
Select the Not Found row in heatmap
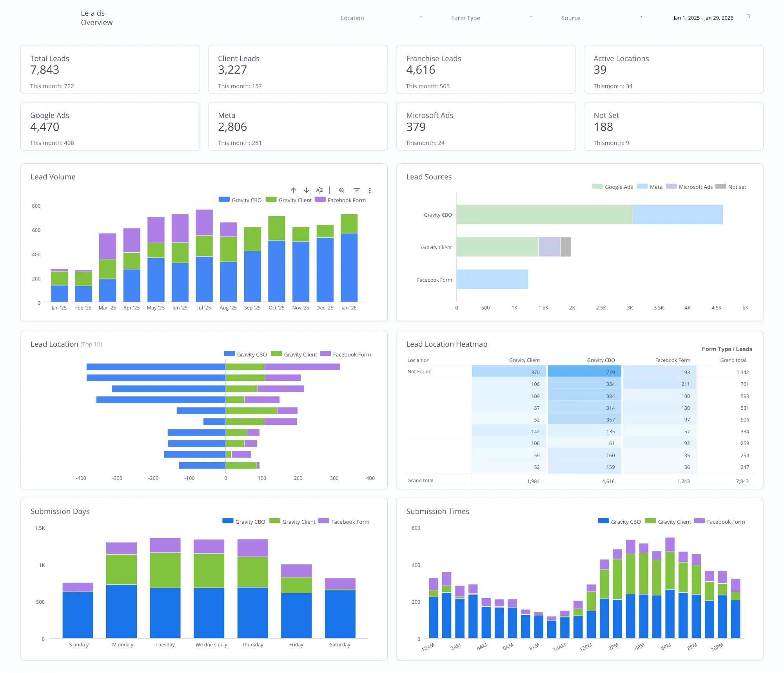[x=580, y=372]
